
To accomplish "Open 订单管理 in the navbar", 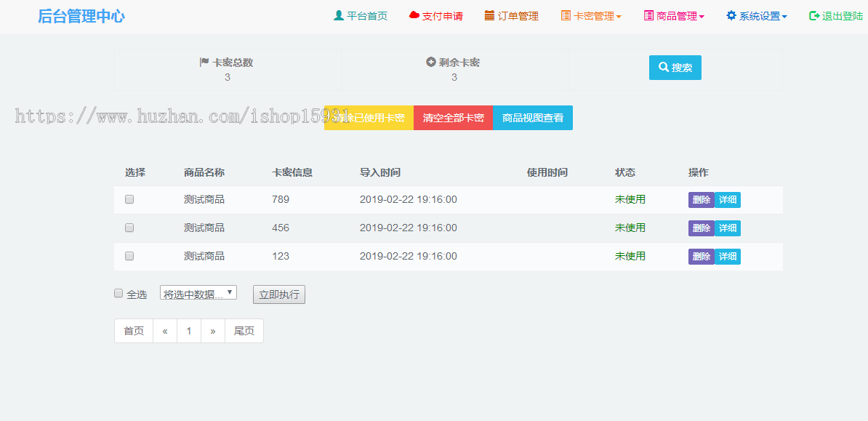I will (x=512, y=16).
